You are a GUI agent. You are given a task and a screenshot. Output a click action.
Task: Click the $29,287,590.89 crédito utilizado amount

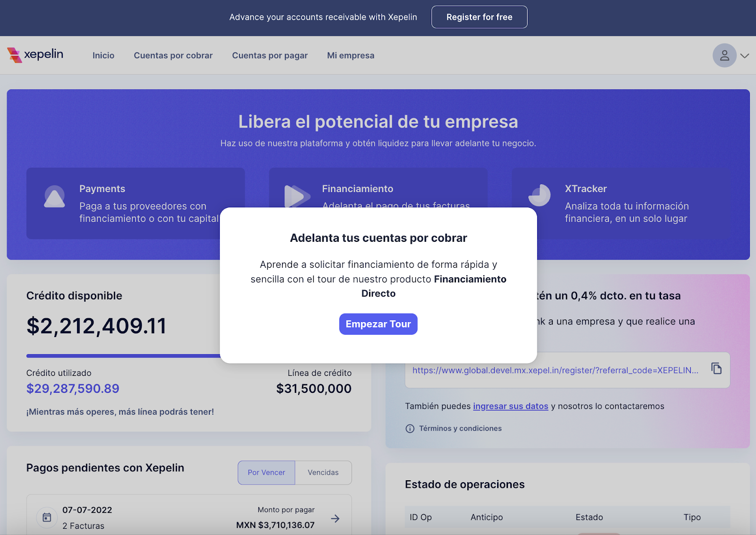click(x=73, y=389)
